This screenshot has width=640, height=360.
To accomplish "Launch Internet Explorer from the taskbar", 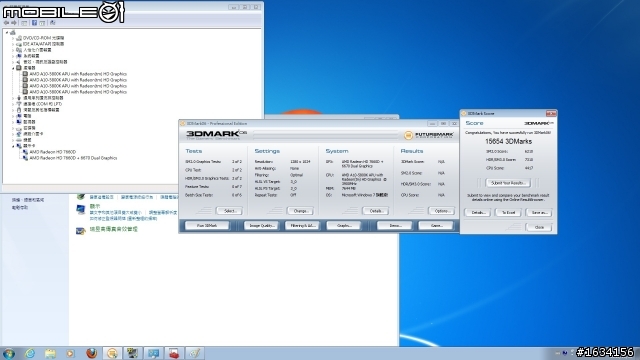I will coord(30,353).
